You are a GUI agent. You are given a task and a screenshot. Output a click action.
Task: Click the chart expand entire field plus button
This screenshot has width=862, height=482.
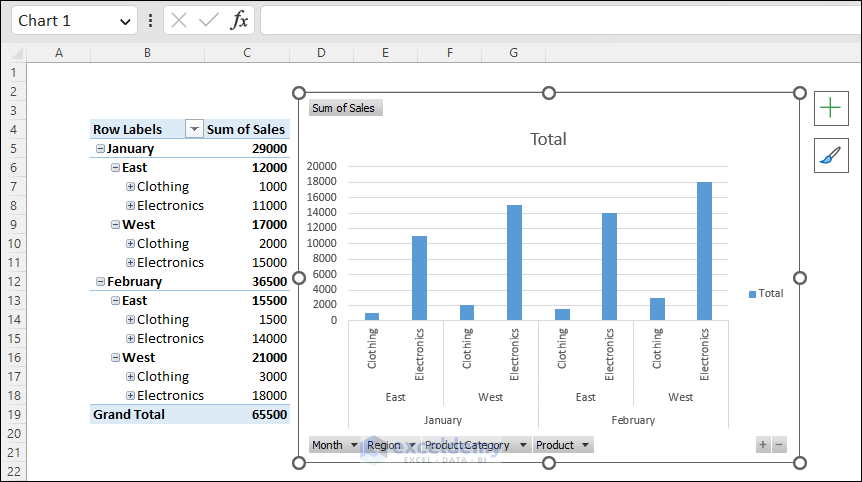click(762, 445)
